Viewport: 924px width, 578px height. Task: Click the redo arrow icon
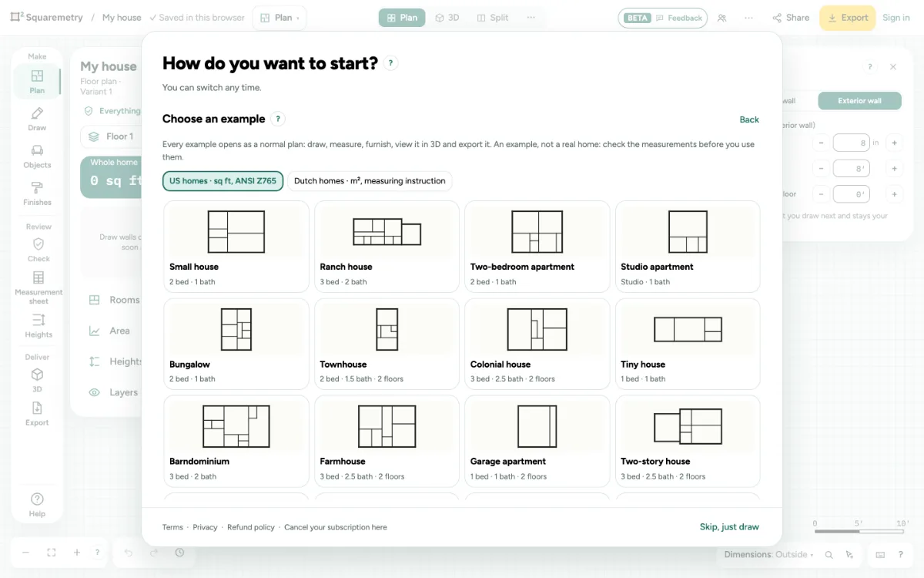pyautogui.click(x=154, y=553)
